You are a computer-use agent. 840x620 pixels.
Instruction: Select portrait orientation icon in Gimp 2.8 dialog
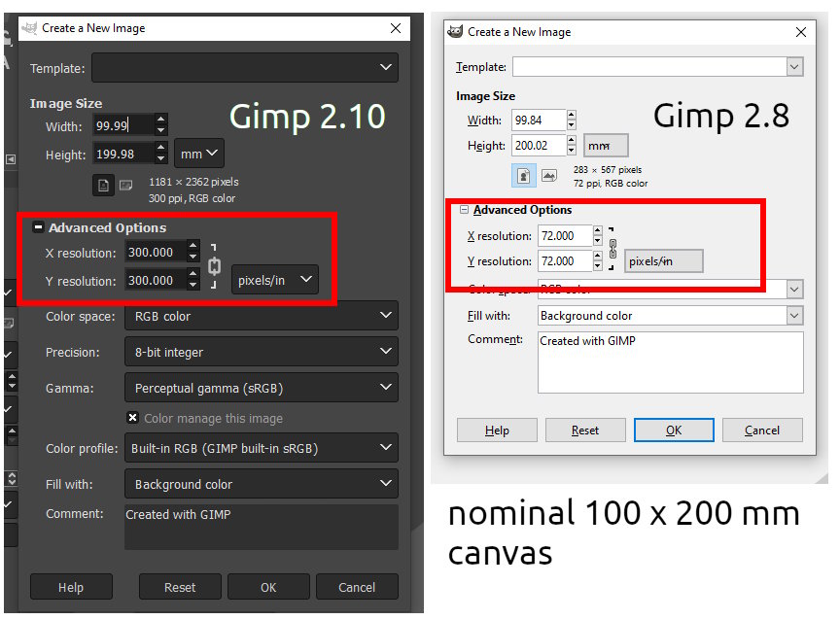[524, 175]
